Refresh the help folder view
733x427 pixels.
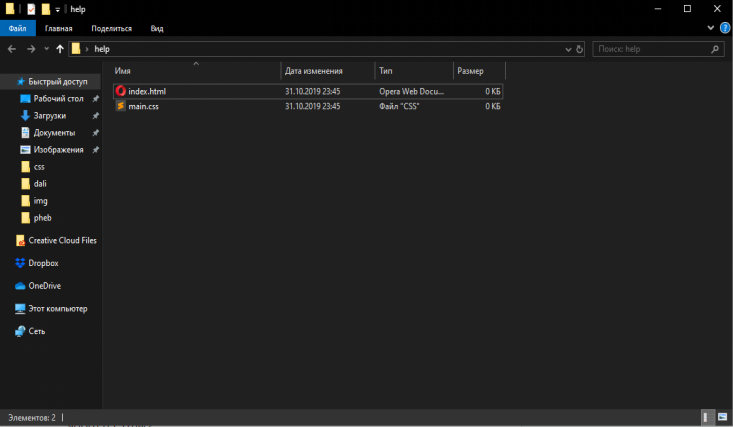[x=580, y=49]
